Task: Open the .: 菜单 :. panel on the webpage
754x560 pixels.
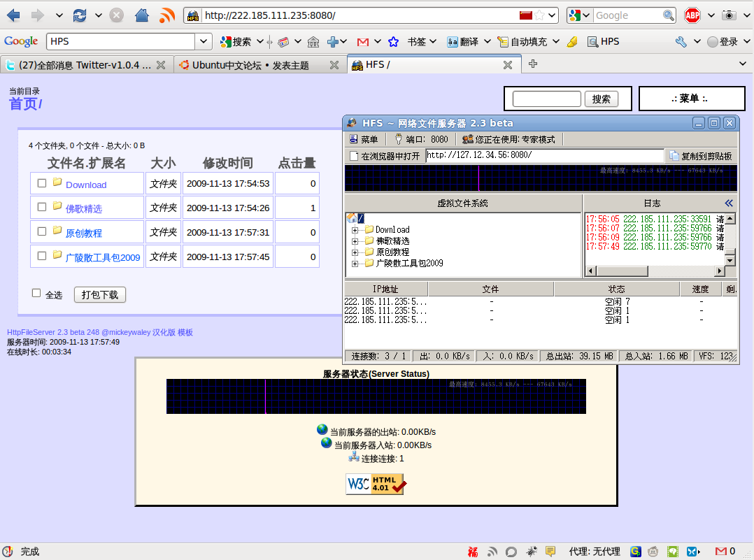Action: click(x=692, y=99)
